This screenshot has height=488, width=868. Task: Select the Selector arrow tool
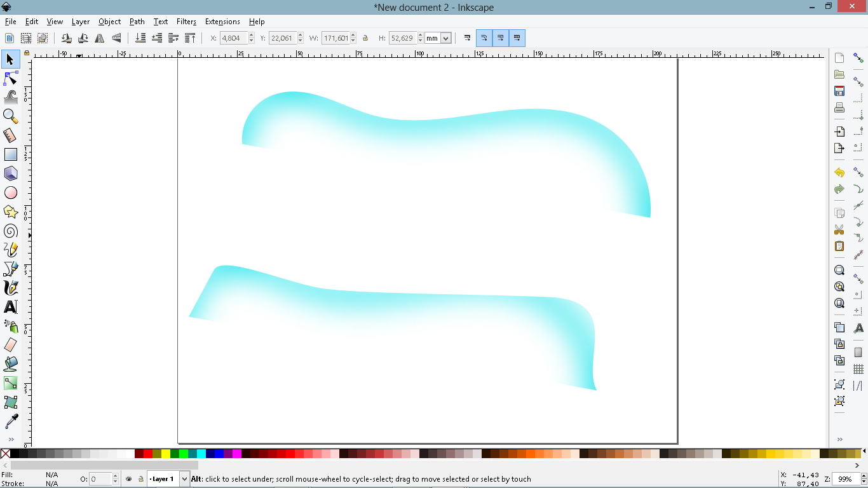(x=10, y=60)
